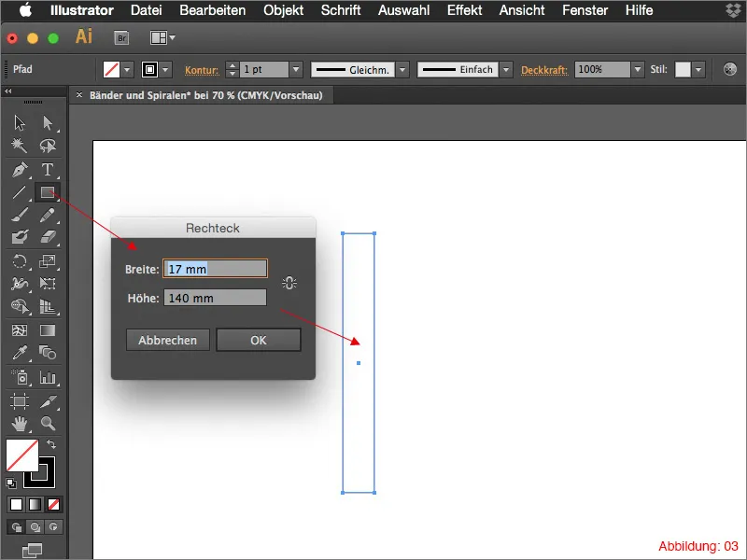Viewport: 747px width, 560px height.
Task: Pick the Magic Wand tool
Action: (x=20, y=146)
